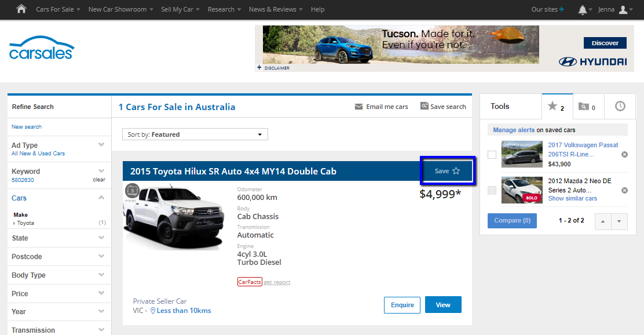Open the Research menu
Viewport: 644px width, 335px height.
[x=224, y=9]
